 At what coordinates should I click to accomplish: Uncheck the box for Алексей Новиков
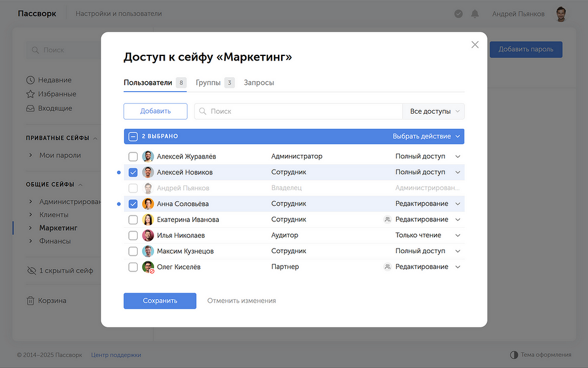[x=133, y=173]
